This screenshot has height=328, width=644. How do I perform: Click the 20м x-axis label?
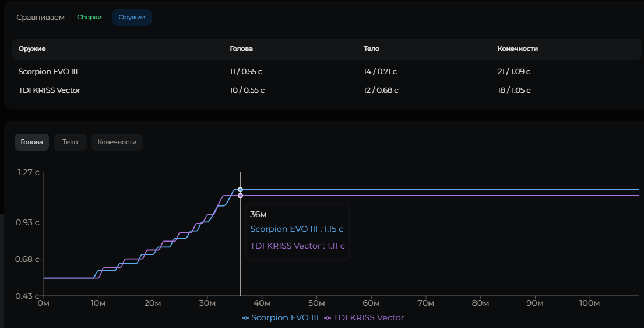click(x=152, y=303)
